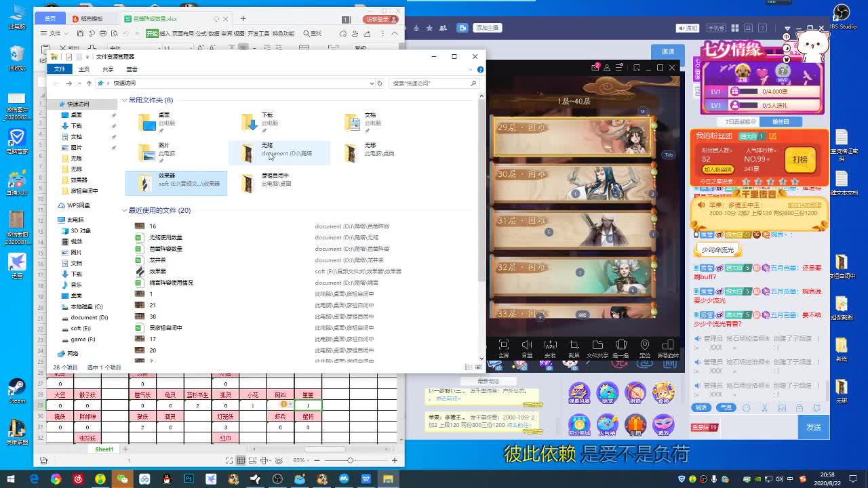Click the 截屏 screenshot icon in emulator toolbar

574,348
